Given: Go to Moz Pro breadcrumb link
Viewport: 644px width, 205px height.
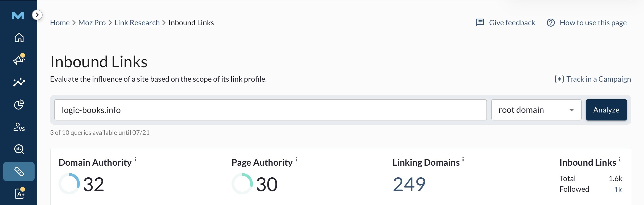Looking at the screenshot, I should coord(92,23).
